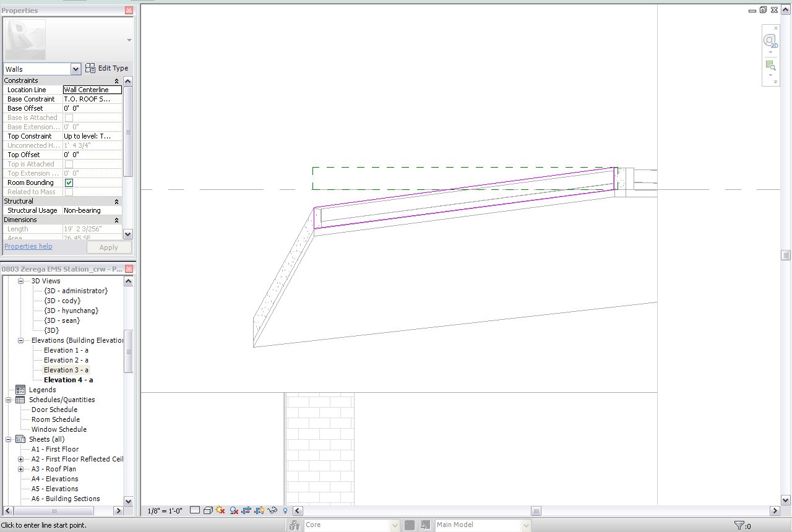The image size is (792, 532).
Task: Collapse the Constraints section
Action: coord(116,81)
